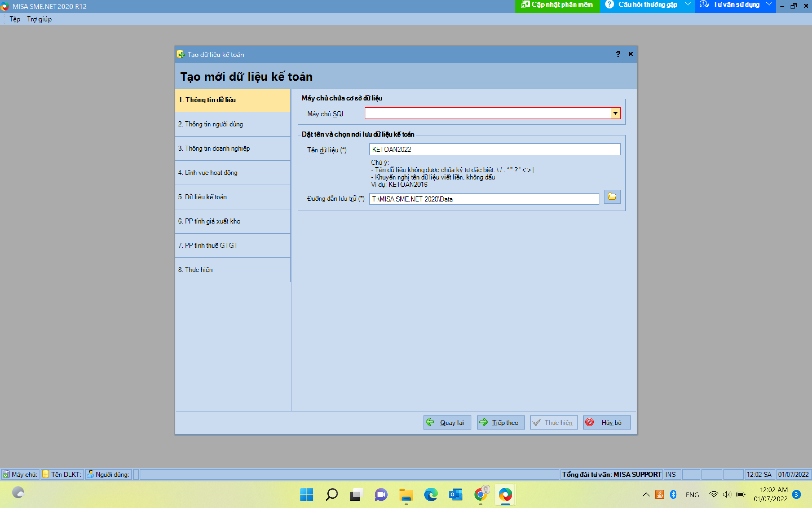Click the Tên DLKT database icon
The height and width of the screenshot is (508, 812).
point(45,474)
